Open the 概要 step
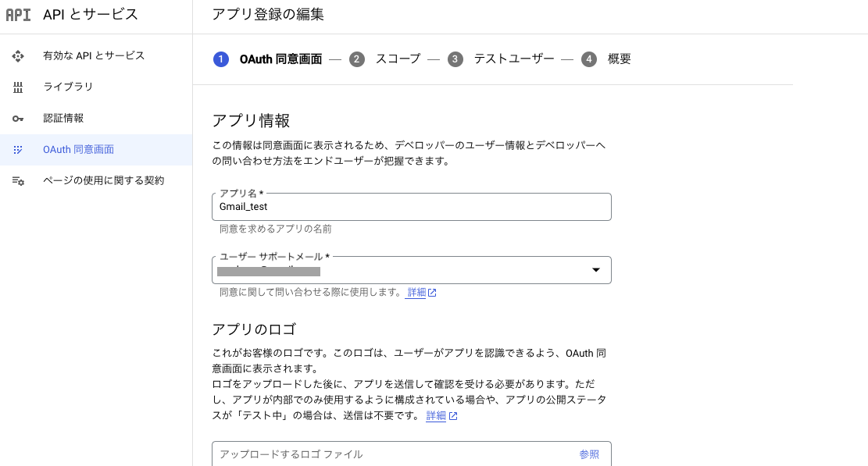The height and width of the screenshot is (466, 868). (619, 59)
